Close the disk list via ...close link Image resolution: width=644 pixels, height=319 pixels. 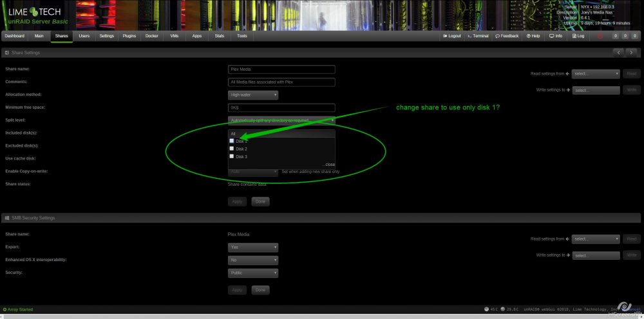(328, 165)
